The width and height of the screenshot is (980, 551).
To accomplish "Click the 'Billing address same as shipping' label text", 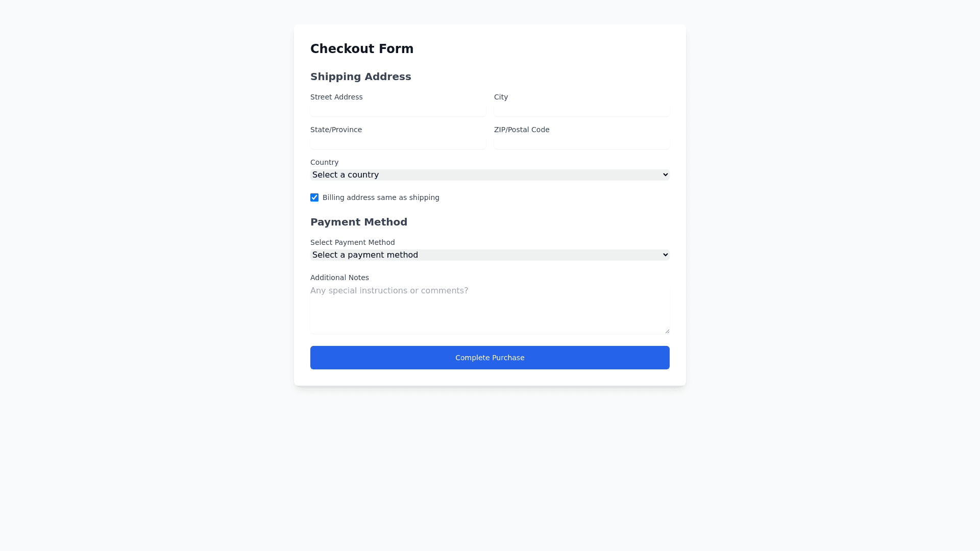I will [381, 197].
